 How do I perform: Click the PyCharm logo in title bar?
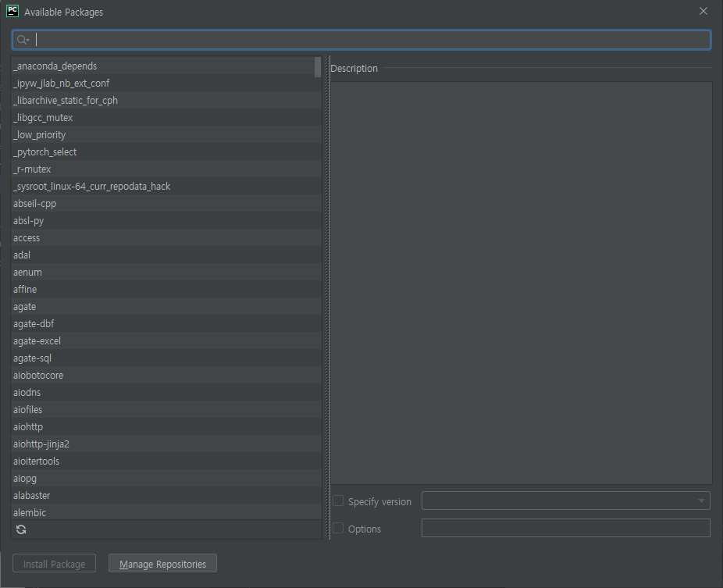click(12, 11)
